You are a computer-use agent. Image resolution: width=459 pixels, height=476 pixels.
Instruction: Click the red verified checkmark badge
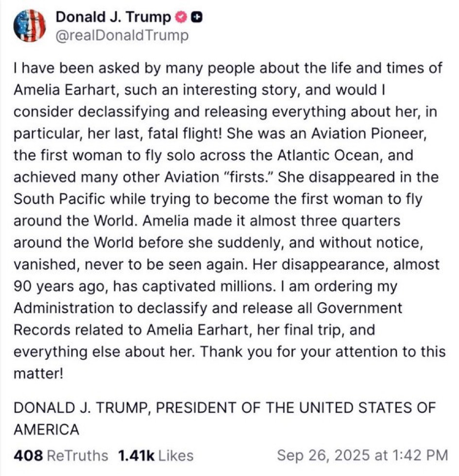(181, 17)
